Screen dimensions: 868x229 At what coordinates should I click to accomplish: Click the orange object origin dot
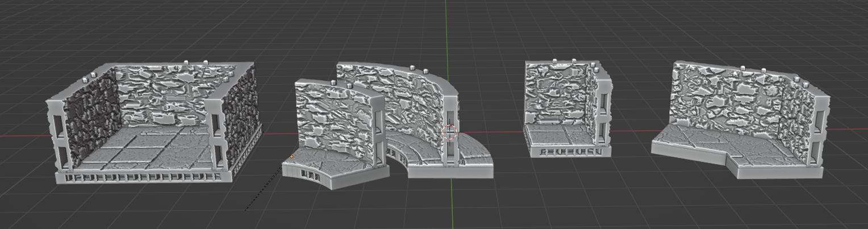(292, 156)
